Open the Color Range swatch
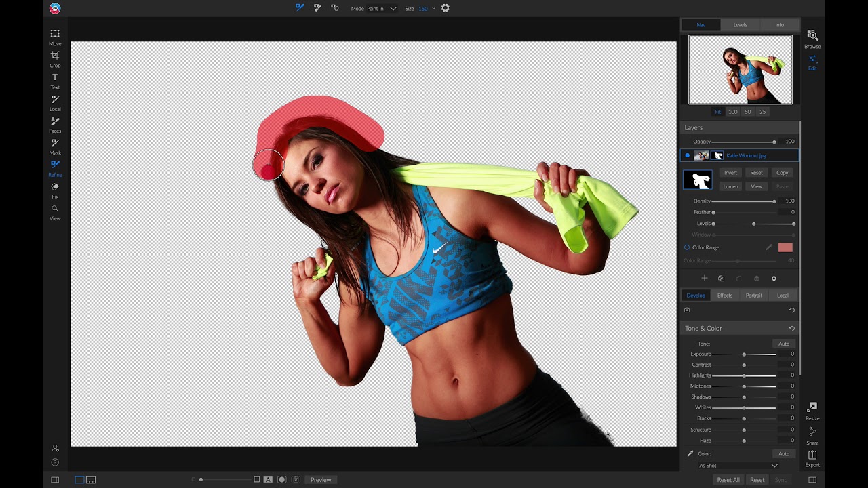 785,247
